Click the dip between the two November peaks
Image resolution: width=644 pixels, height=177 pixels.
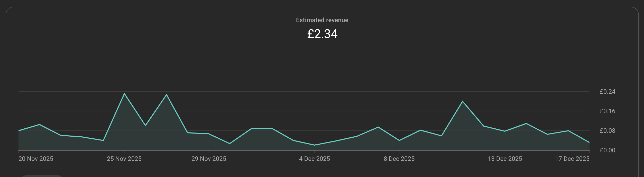[145, 126]
